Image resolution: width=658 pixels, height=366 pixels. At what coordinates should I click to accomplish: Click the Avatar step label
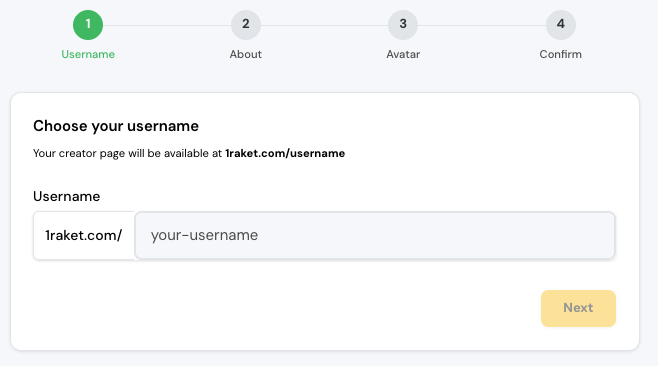pyautogui.click(x=403, y=54)
